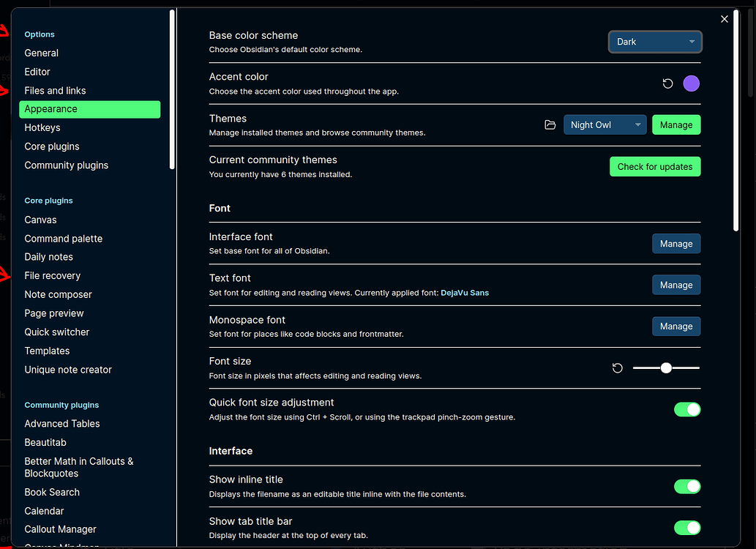Click the settings sidebar scrollbar
Image resolution: width=756 pixels, height=549 pixels.
[172, 90]
